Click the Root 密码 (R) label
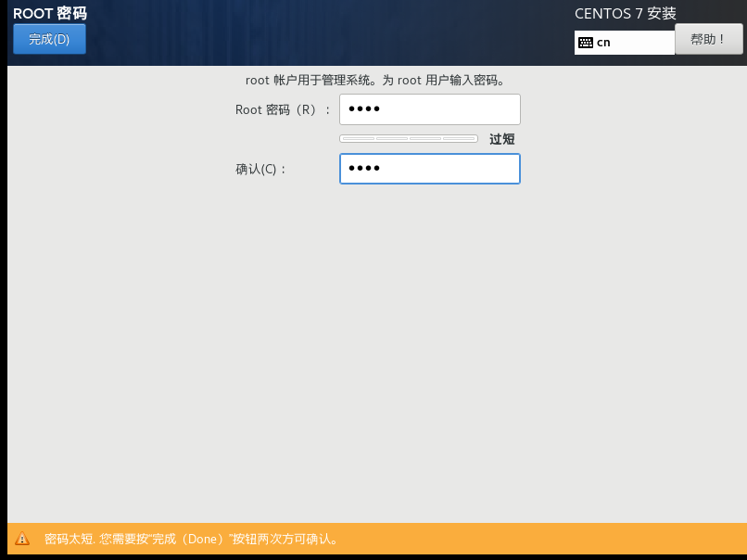 (283, 109)
